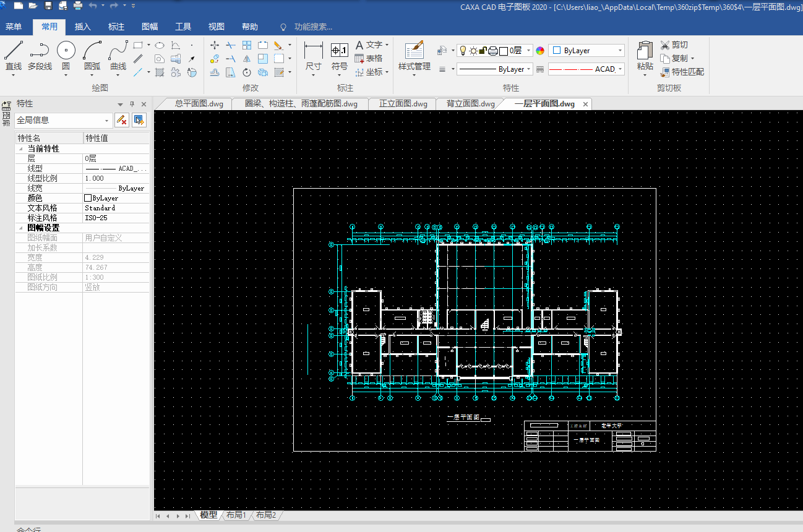
Task: Select the parallel lines tool icon
Action: (139, 59)
